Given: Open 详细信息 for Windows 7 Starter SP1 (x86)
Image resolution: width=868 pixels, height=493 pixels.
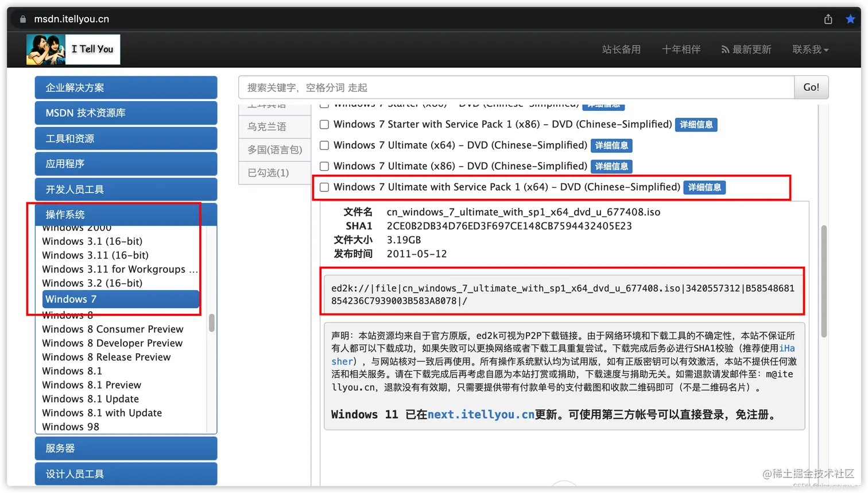Looking at the screenshot, I should (x=696, y=125).
